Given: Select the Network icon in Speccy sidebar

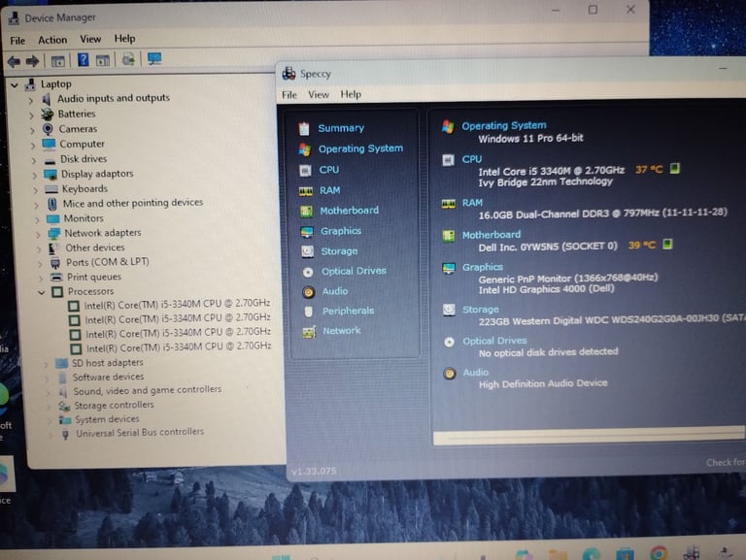Looking at the screenshot, I should [x=309, y=332].
